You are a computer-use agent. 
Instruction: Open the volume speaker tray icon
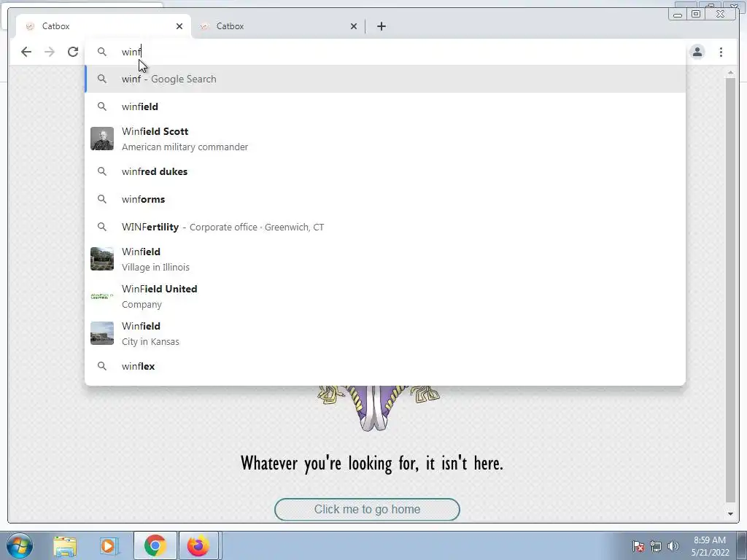tap(673, 546)
